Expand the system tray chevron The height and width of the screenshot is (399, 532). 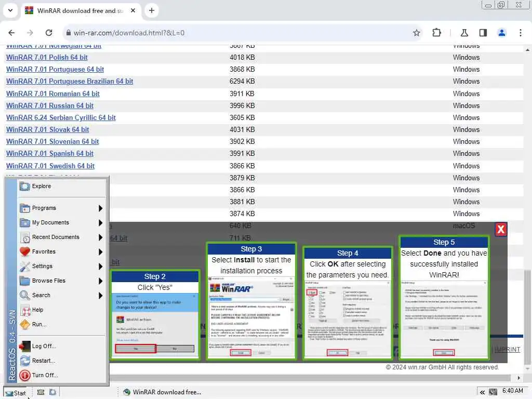(482, 393)
